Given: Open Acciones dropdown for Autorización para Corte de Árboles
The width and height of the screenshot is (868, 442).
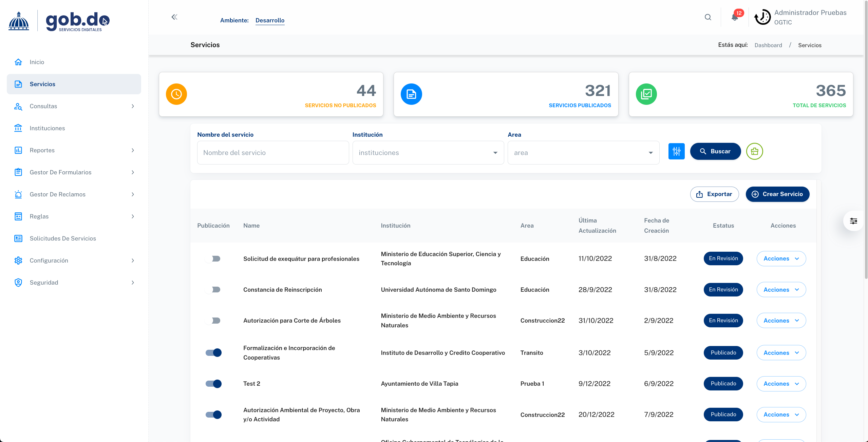Looking at the screenshot, I should 781,321.
